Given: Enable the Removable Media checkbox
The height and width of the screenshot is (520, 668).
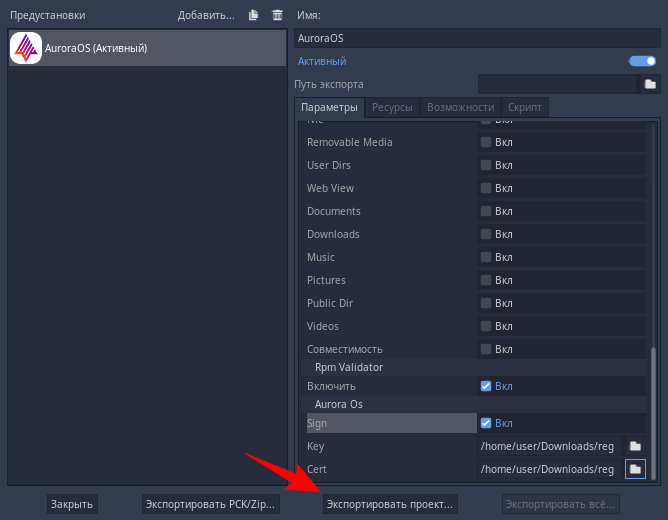Looking at the screenshot, I should [486, 142].
